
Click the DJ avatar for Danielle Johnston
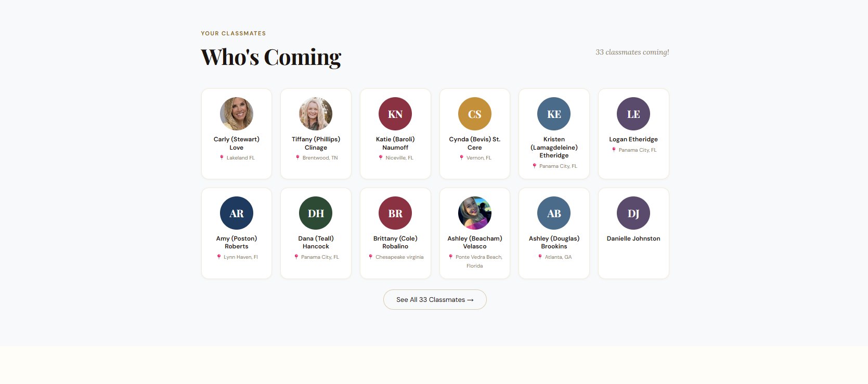coord(633,213)
